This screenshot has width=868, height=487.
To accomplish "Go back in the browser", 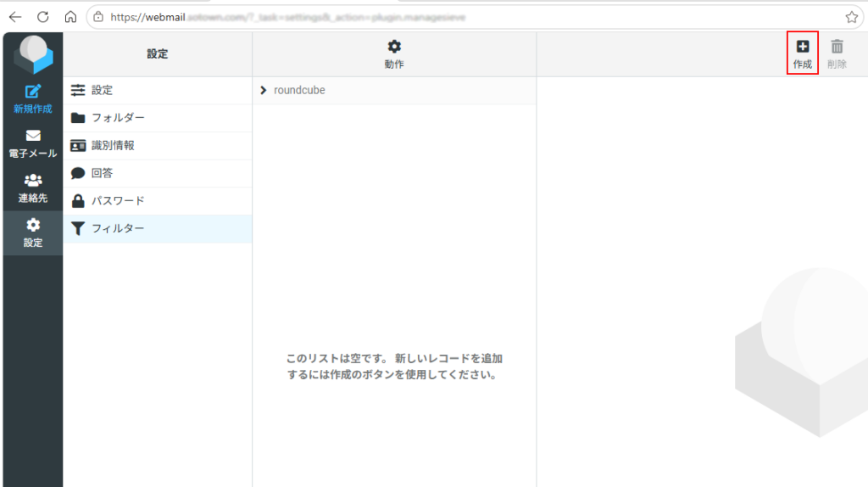I will point(15,17).
